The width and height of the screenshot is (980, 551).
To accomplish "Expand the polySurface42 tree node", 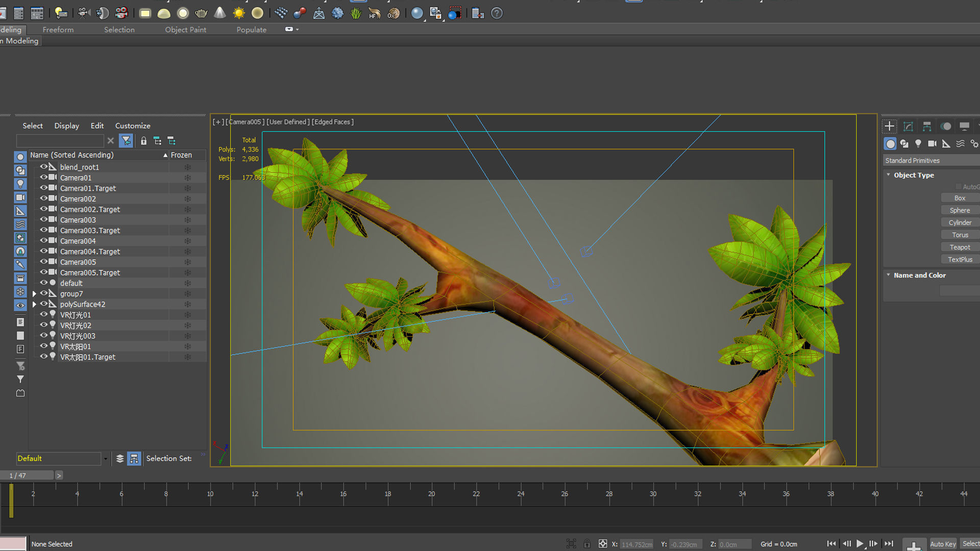I will click(x=34, y=304).
